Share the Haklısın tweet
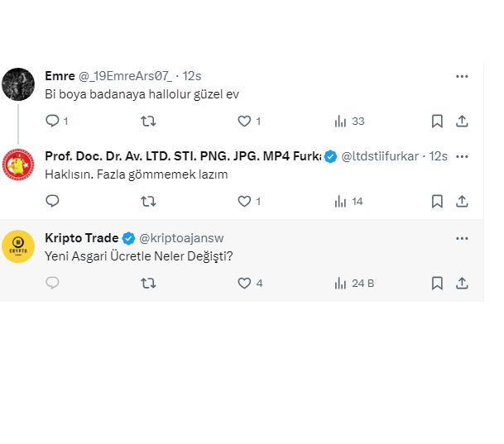 (x=463, y=201)
